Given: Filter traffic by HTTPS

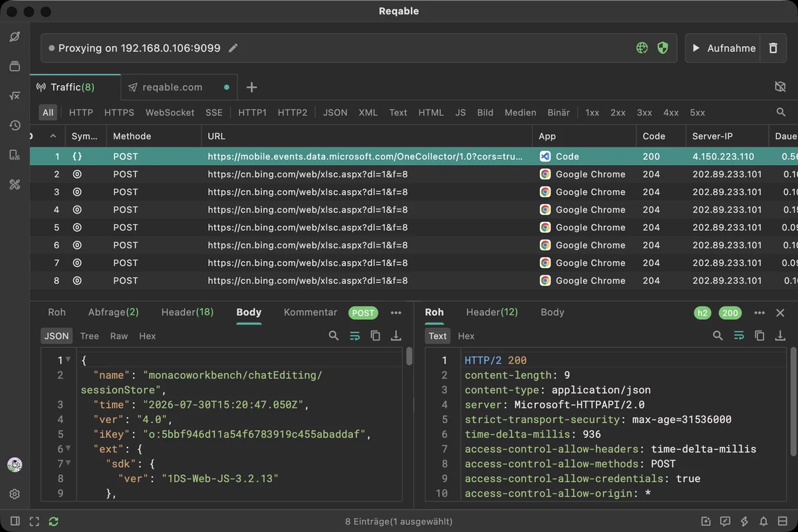Looking at the screenshot, I should click(119, 112).
